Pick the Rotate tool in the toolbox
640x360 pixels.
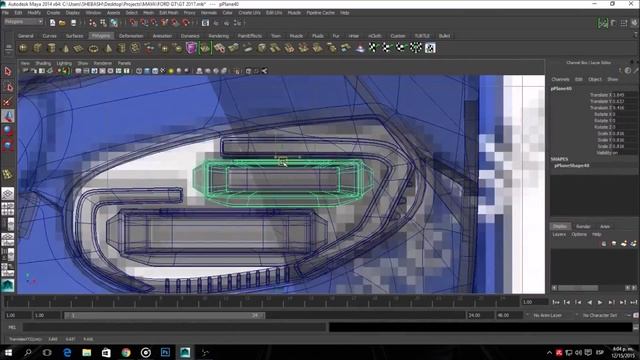(x=8, y=131)
